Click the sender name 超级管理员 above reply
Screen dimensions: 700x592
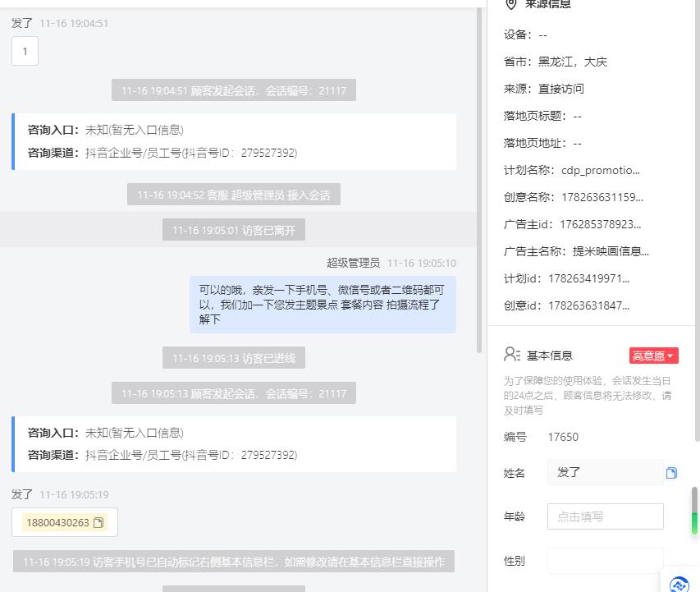(354, 263)
